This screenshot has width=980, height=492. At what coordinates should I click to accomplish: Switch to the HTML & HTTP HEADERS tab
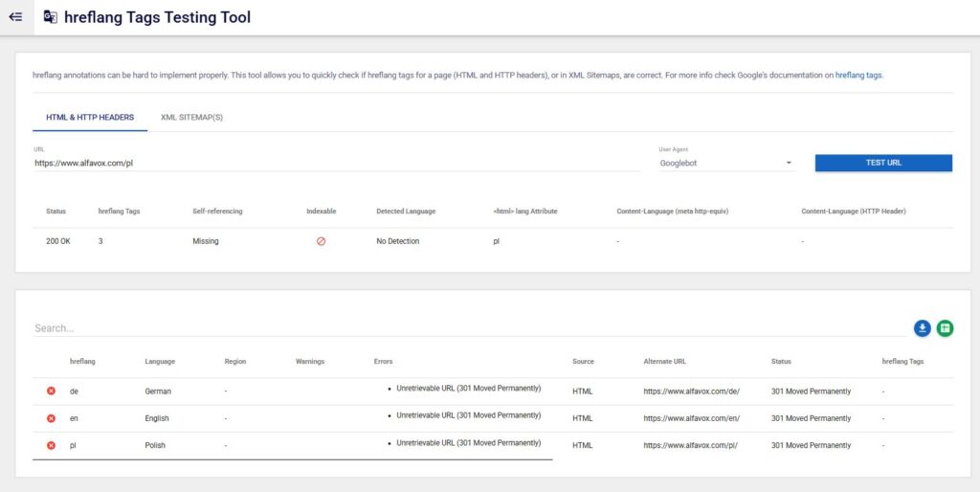coord(90,118)
